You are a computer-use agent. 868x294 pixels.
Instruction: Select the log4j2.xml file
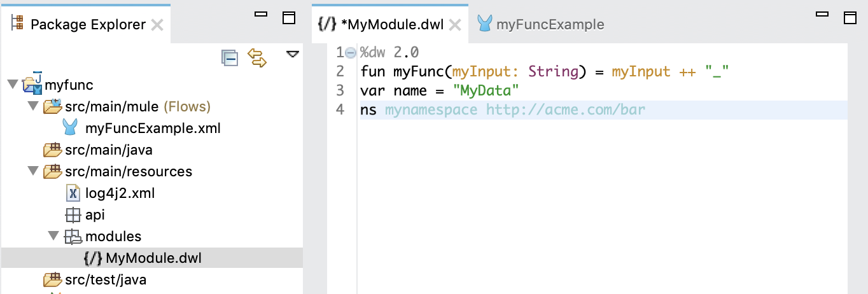pyautogui.click(x=120, y=193)
